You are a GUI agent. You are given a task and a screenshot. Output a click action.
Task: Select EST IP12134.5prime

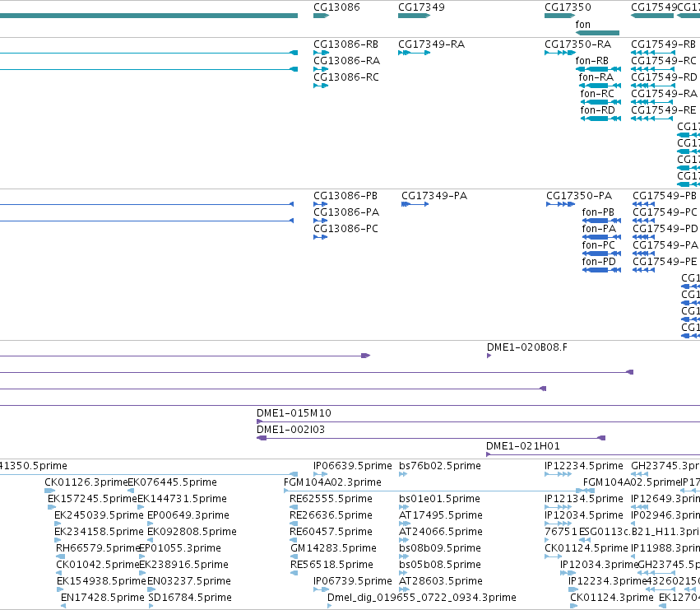[584, 499]
